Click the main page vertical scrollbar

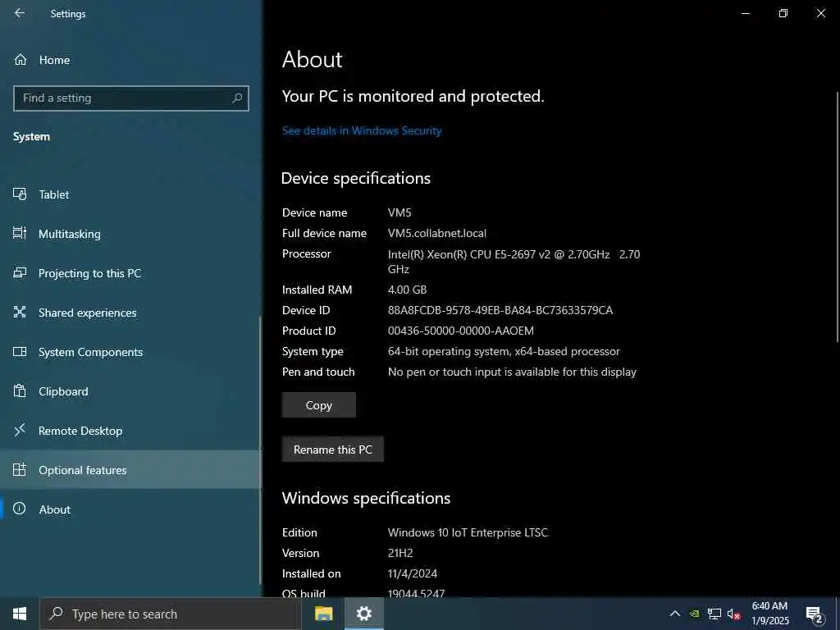click(838, 217)
